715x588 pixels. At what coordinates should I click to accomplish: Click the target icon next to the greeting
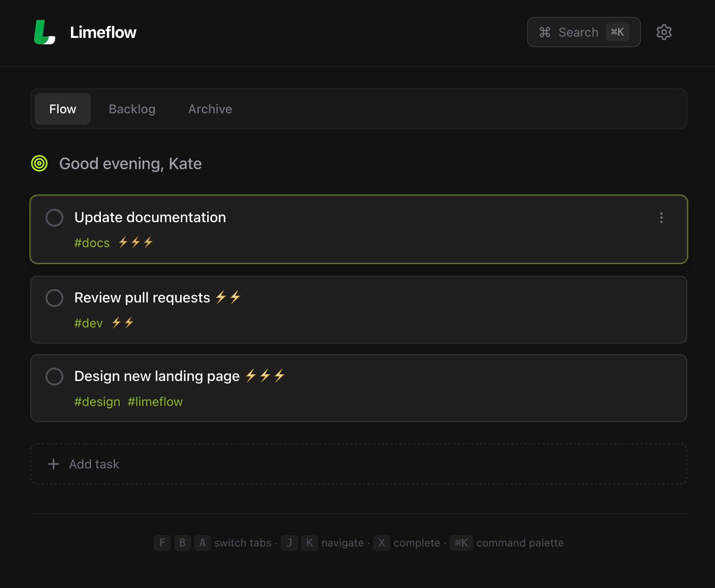[x=39, y=163]
